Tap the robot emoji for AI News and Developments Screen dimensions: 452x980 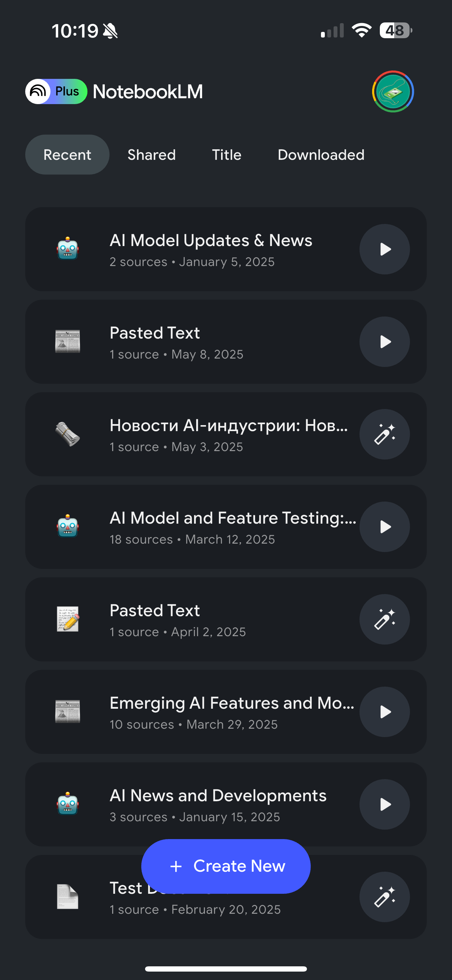point(68,804)
